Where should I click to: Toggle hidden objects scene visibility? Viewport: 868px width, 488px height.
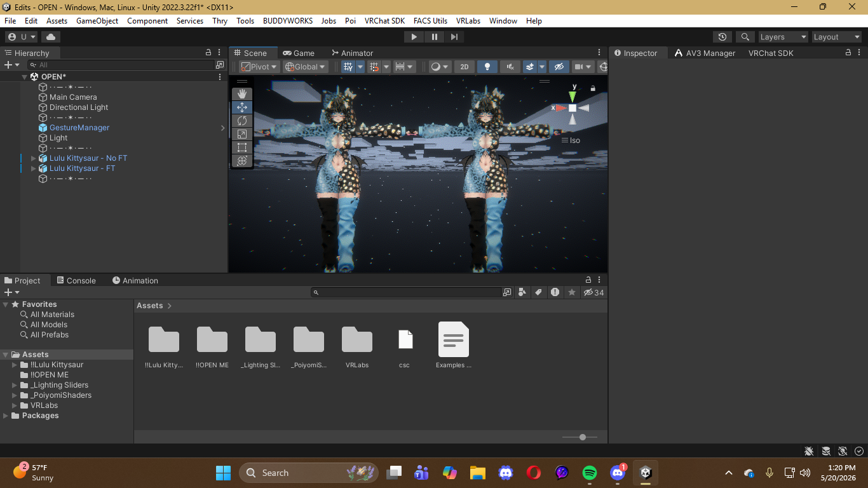pyautogui.click(x=559, y=67)
